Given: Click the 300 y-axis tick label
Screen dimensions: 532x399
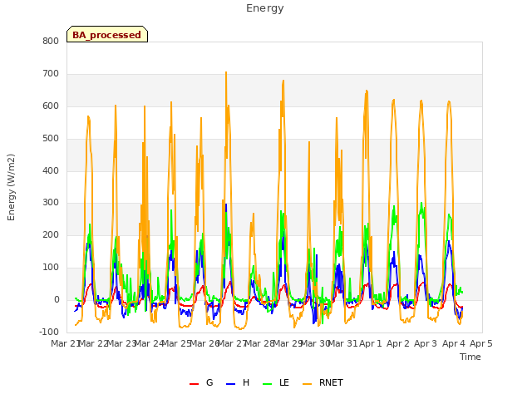Looking at the screenshot, I should click(51, 203).
